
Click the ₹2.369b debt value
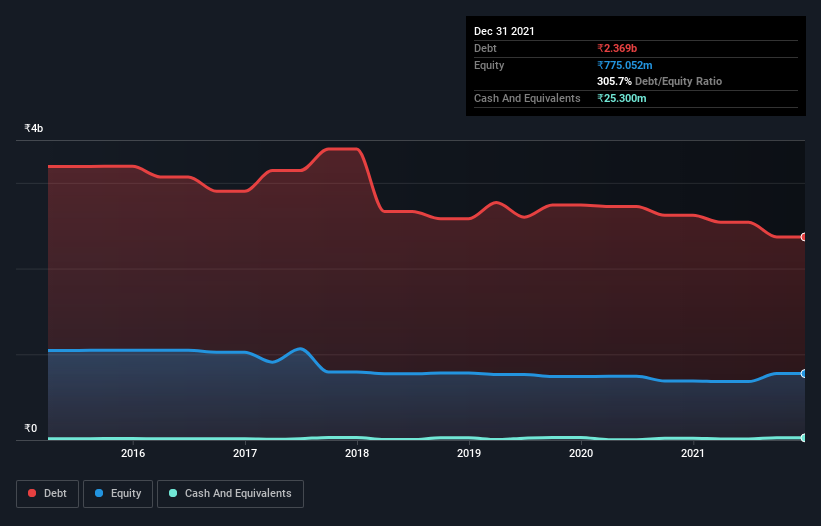617,48
